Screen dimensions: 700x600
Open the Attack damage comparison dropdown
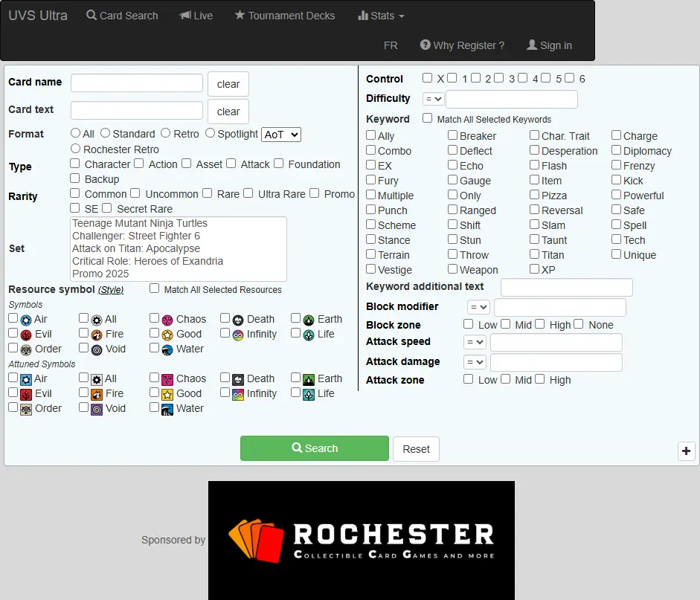pos(475,362)
